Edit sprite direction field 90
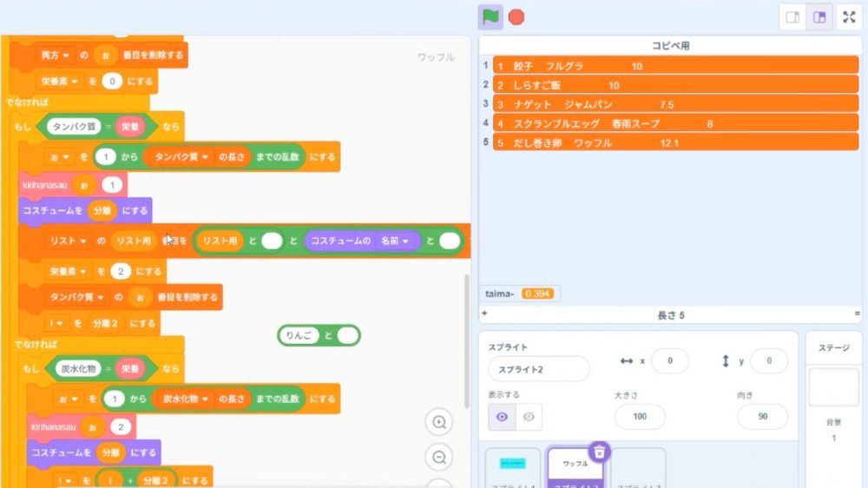Image resolution: width=868 pixels, height=488 pixels. [762, 417]
